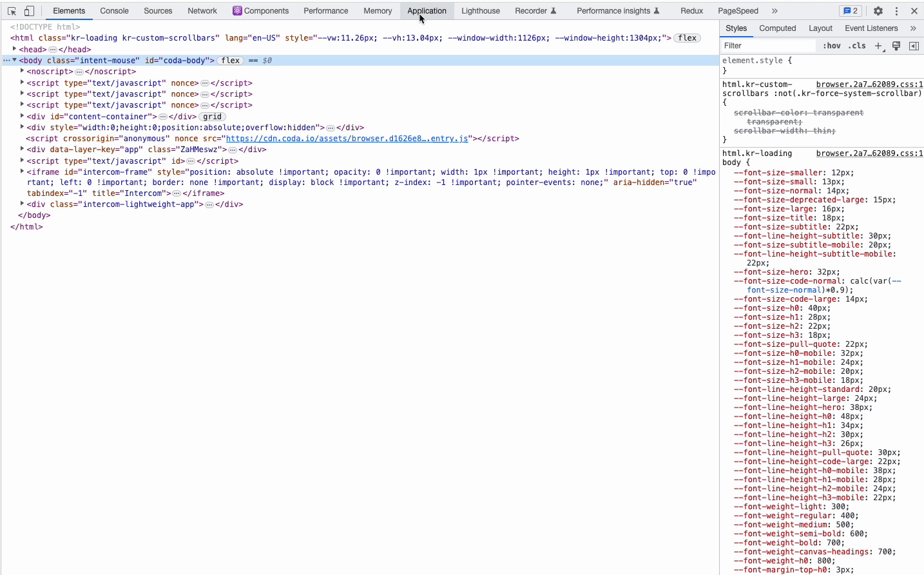Toggle the device toolbar icon
This screenshot has width=924, height=575.
tap(29, 11)
